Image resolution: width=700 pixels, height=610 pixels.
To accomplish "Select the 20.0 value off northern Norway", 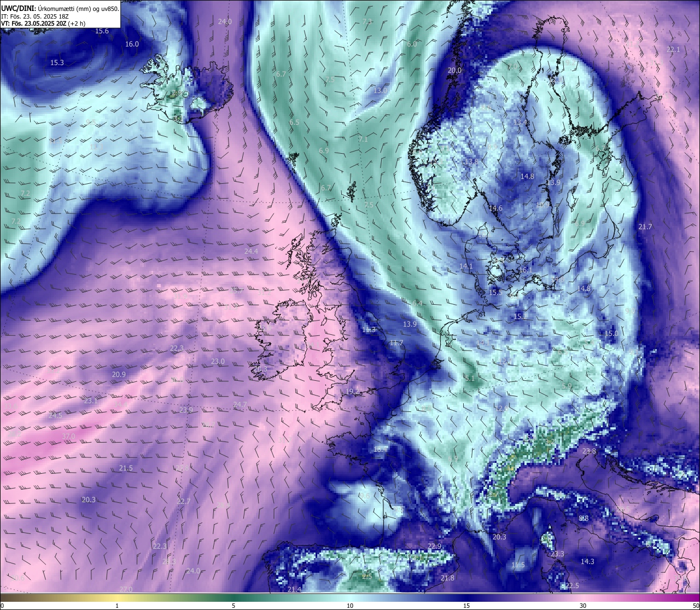I will pyautogui.click(x=454, y=71).
